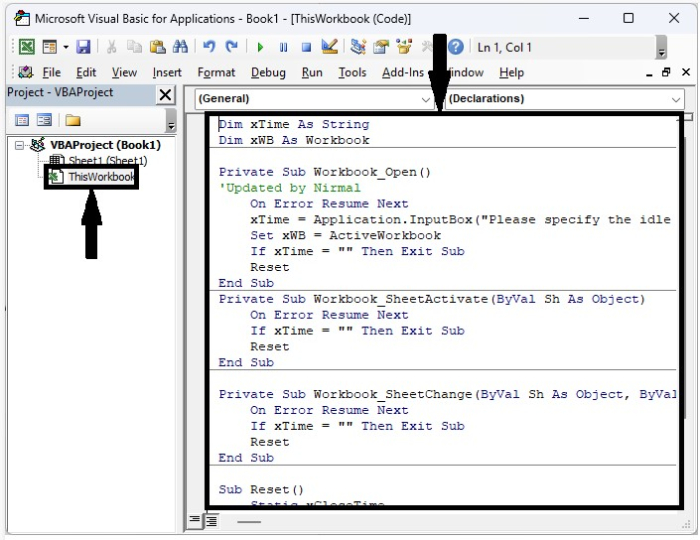Switch to Full Module View button

[x=211, y=520]
